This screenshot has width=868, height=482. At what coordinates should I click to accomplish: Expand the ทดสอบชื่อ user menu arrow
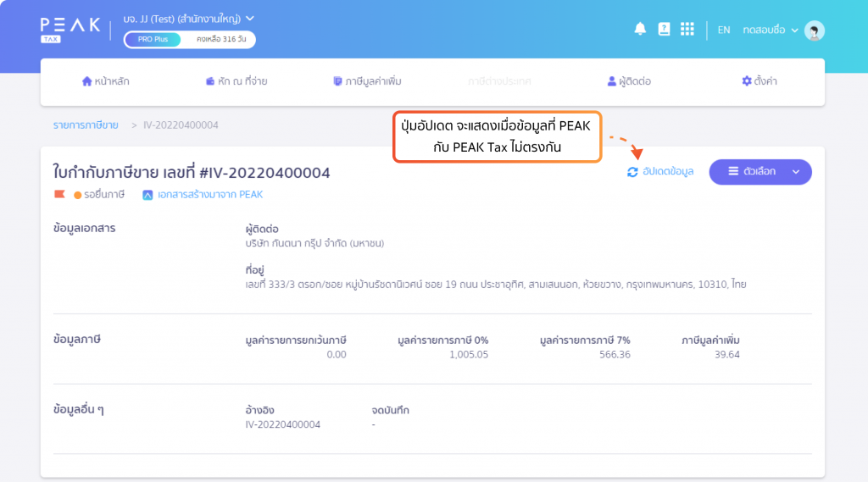click(794, 30)
